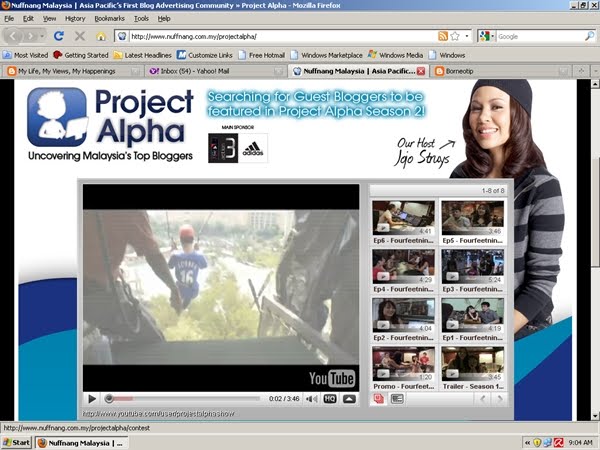
Task: Click the search magnifier icon
Action: coord(590,36)
